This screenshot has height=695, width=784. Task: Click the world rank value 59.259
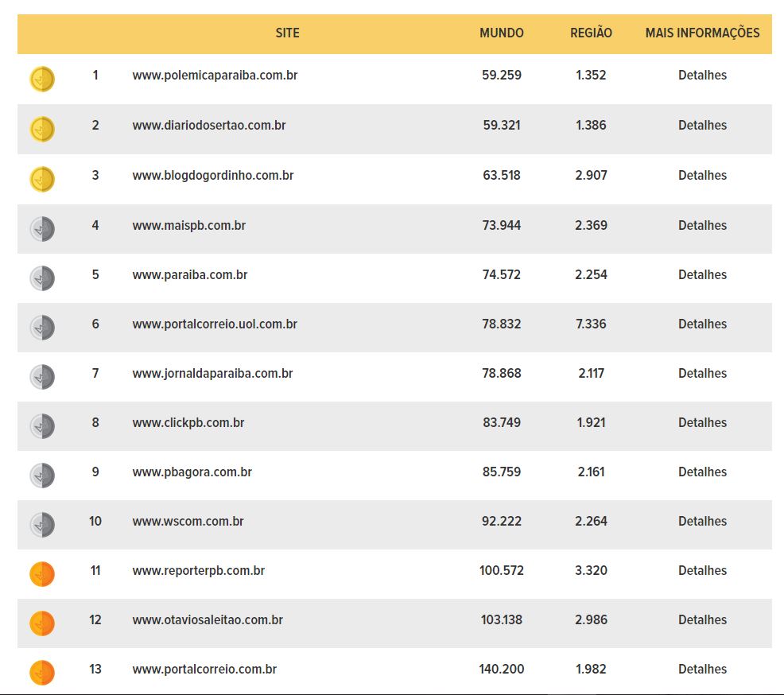pos(502,75)
